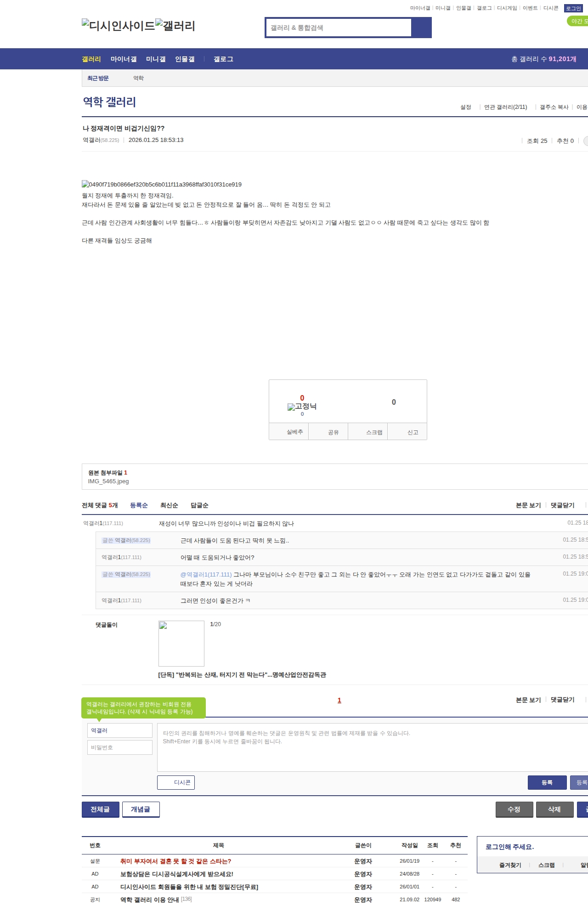Open 디시콘 in the top utility links
Screen dimensions: 588x905
[x=551, y=8]
